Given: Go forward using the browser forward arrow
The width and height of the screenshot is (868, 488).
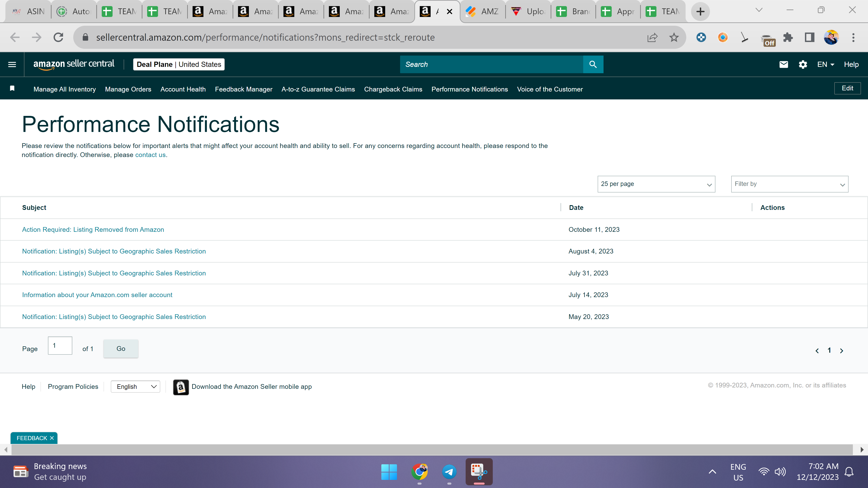Looking at the screenshot, I should tap(36, 37).
